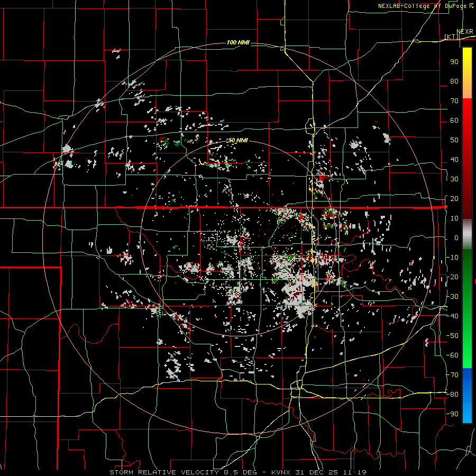This screenshot has width=476, height=476.
Task: Click the -60 value on the velocity scale
Action: click(452, 355)
